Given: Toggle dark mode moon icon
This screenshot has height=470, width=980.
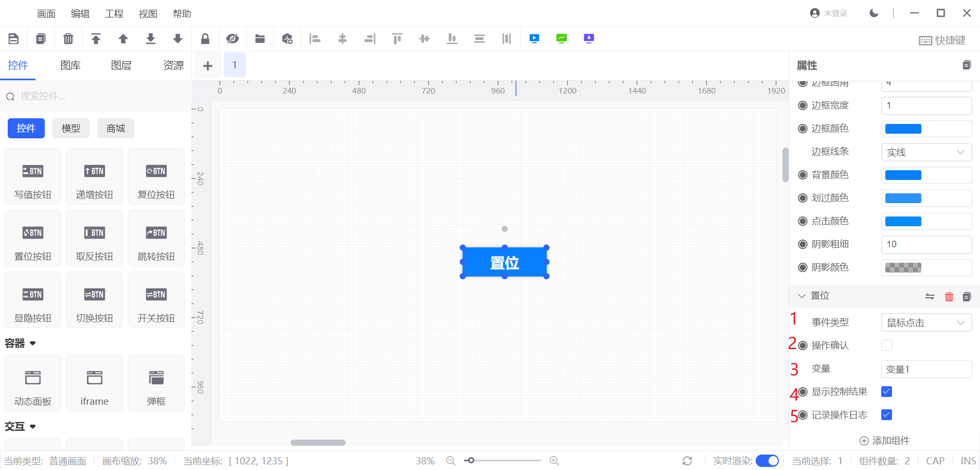Looking at the screenshot, I should pyautogui.click(x=874, y=13).
